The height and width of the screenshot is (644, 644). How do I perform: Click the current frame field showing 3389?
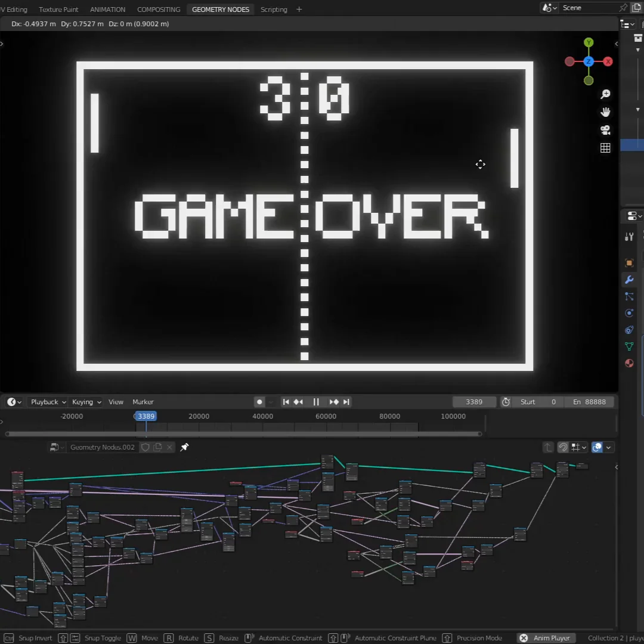[x=474, y=402]
